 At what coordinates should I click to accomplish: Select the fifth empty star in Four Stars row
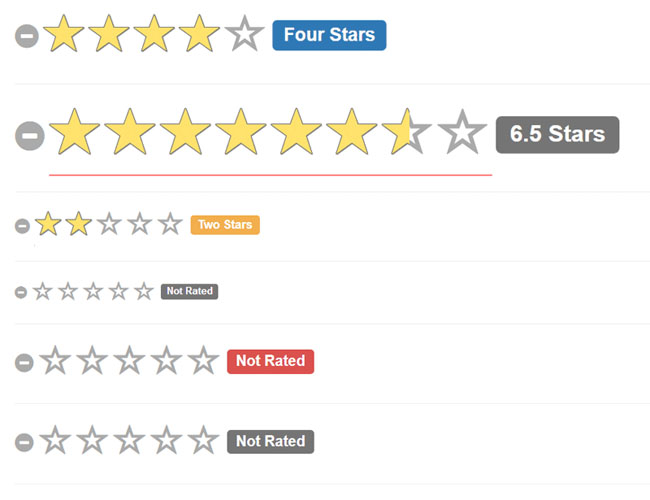coord(244,35)
